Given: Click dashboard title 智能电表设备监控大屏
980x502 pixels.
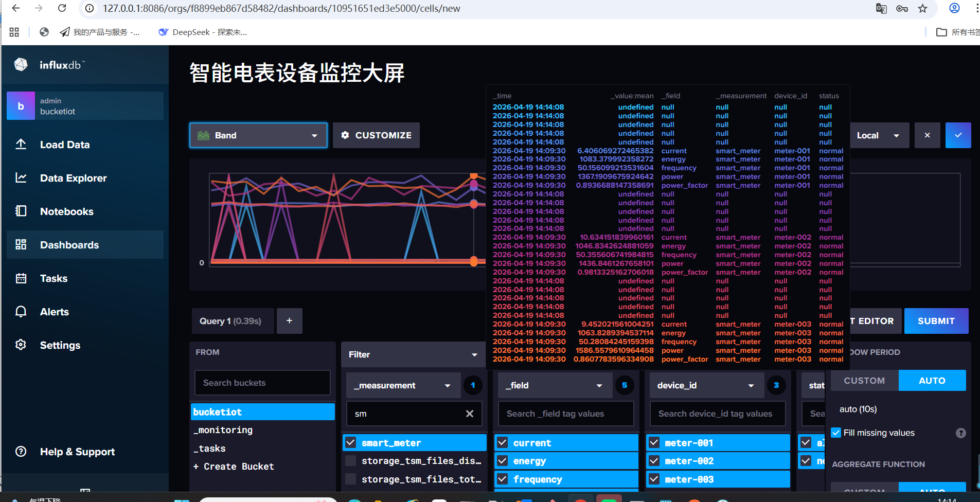Looking at the screenshot, I should 297,73.
